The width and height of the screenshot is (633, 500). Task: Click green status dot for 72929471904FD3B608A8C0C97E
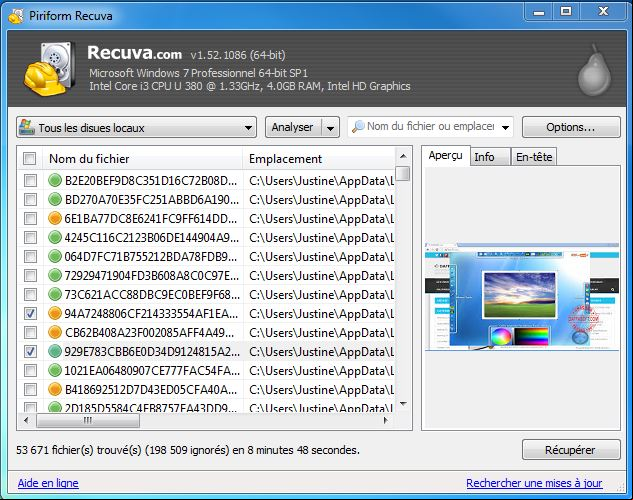click(x=54, y=275)
